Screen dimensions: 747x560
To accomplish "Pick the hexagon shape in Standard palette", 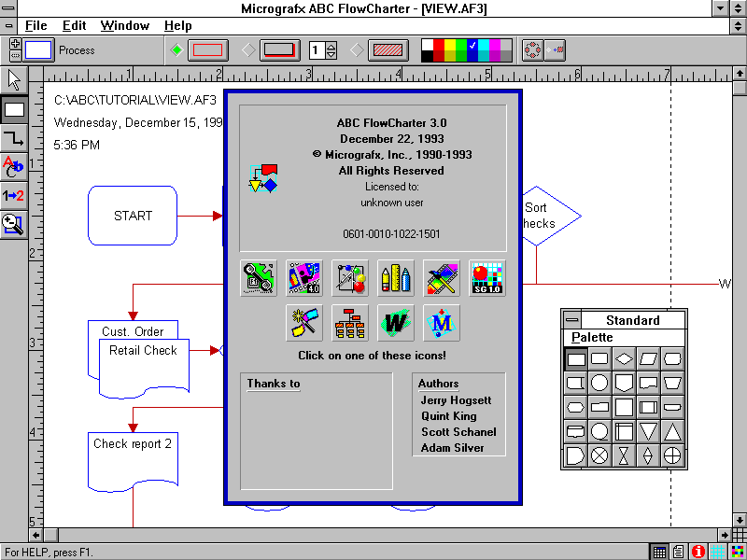I will coord(576,407).
